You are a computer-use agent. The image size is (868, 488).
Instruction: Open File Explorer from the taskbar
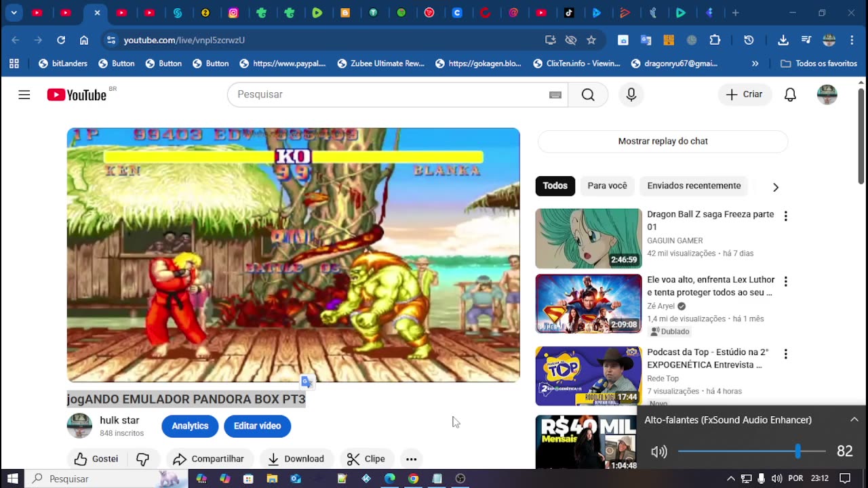(x=272, y=479)
